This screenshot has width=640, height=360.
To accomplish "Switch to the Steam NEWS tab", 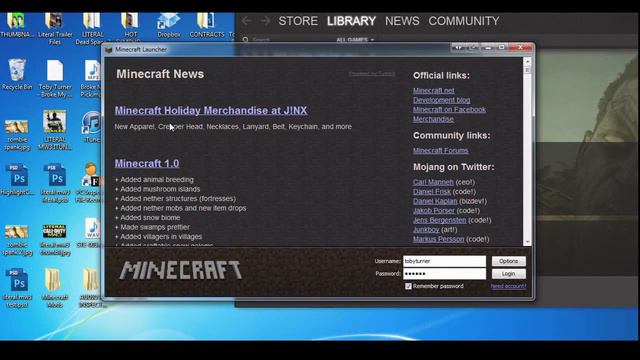I will click(402, 21).
